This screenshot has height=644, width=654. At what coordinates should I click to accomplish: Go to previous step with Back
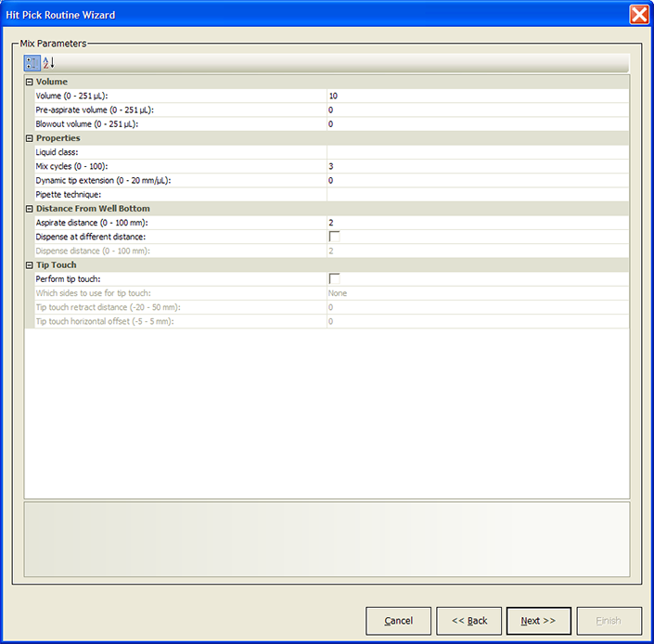point(468,621)
